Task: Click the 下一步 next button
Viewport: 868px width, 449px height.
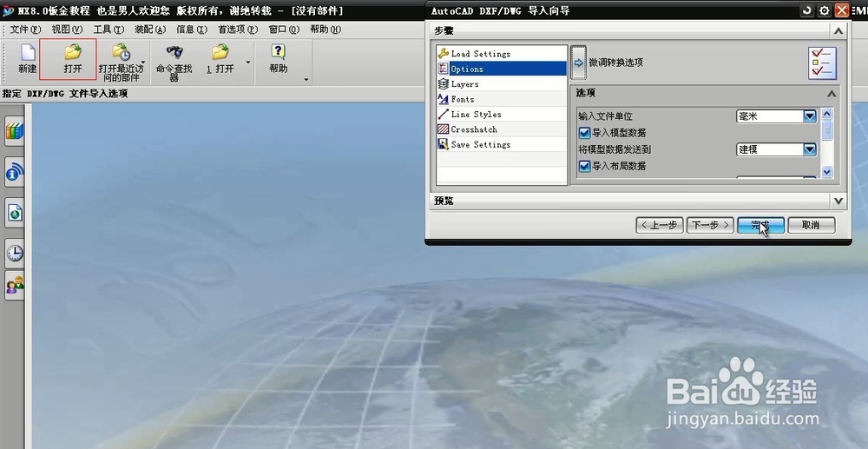Action: (710, 225)
